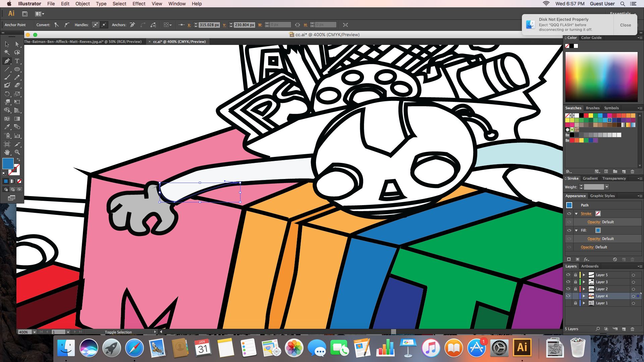Switch to Artboards tab
The image size is (644, 362).
[590, 266]
